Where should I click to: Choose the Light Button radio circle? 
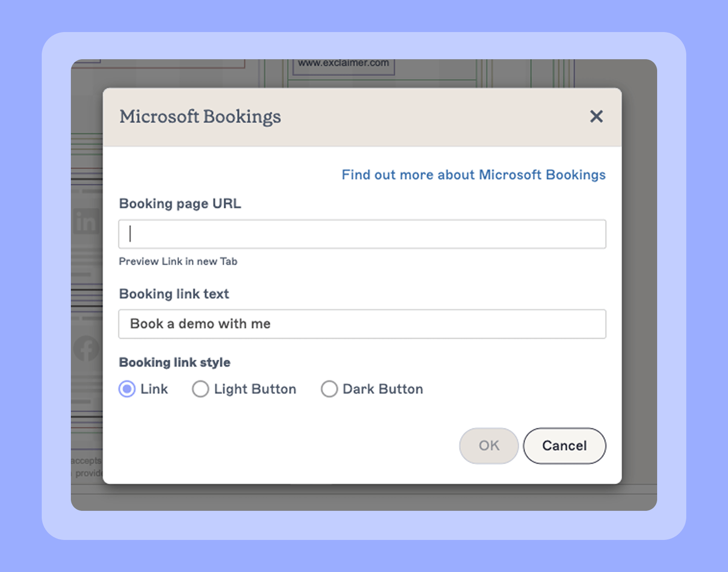(200, 389)
